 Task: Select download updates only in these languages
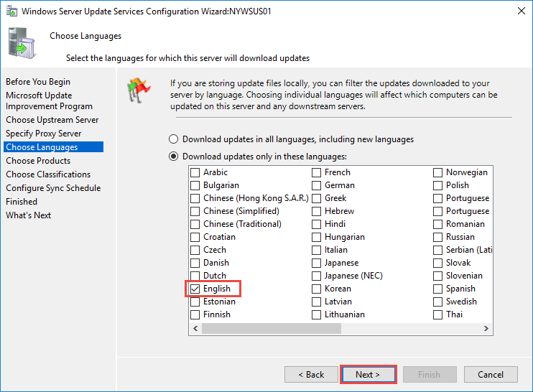click(x=173, y=157)
